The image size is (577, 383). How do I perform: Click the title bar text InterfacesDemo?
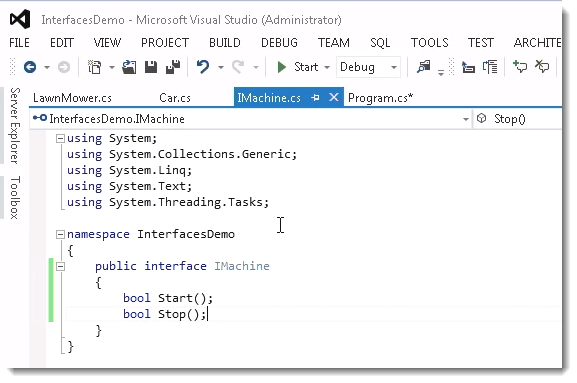tap(83, 19)
